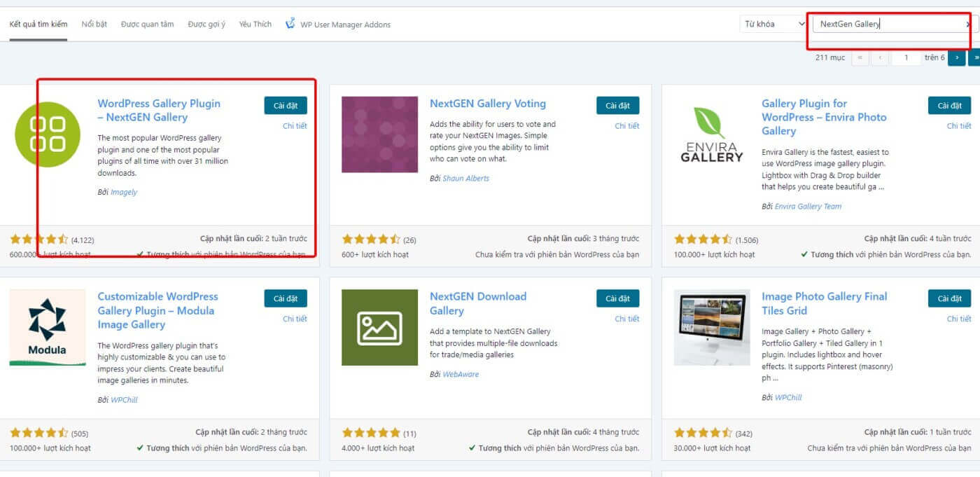This screenshot has height=477, width=980.
Task: Open the NextGEN Download Gallery title link
Action: (478, 303)
